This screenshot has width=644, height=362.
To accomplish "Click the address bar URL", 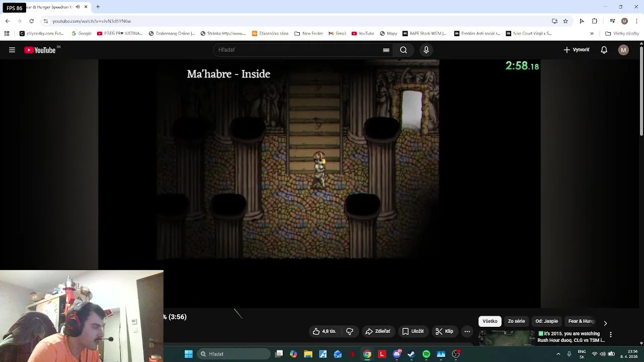I will [92, 21].
